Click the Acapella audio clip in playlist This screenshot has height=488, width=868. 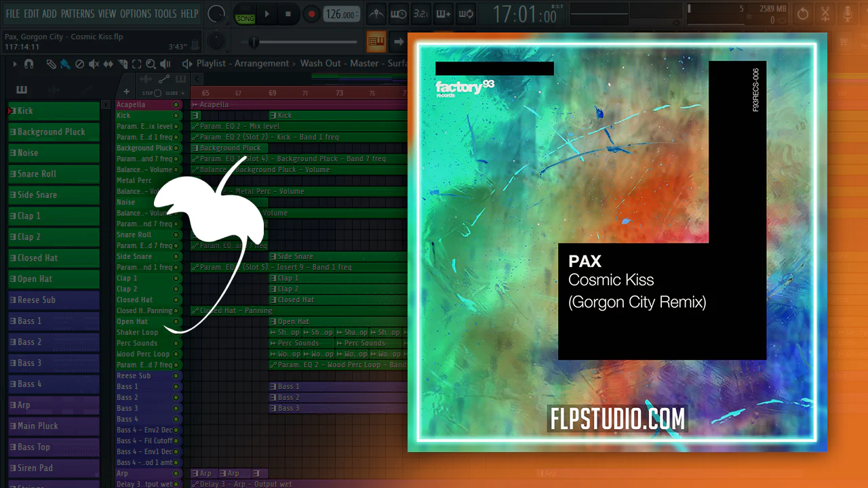(x=298, y=105)
